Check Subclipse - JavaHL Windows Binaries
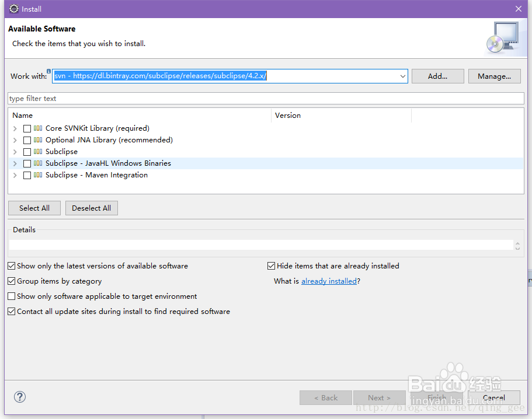The height and width of the screenshot is (419, 532). (27, 164)
